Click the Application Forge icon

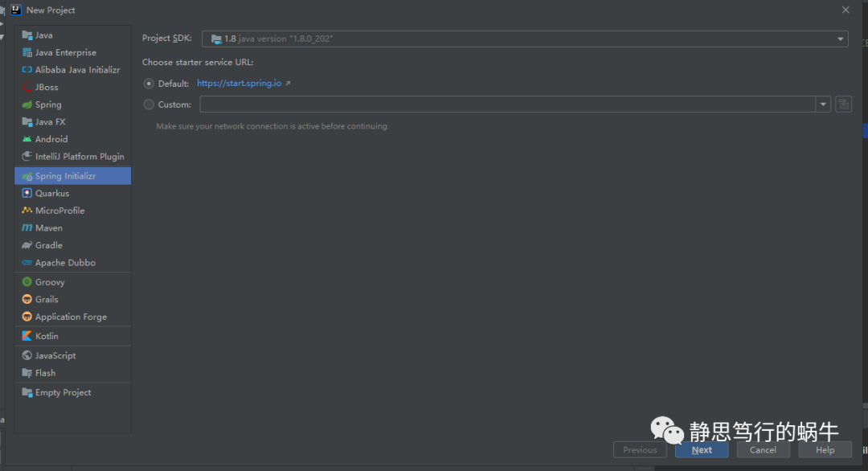[27, 317]
